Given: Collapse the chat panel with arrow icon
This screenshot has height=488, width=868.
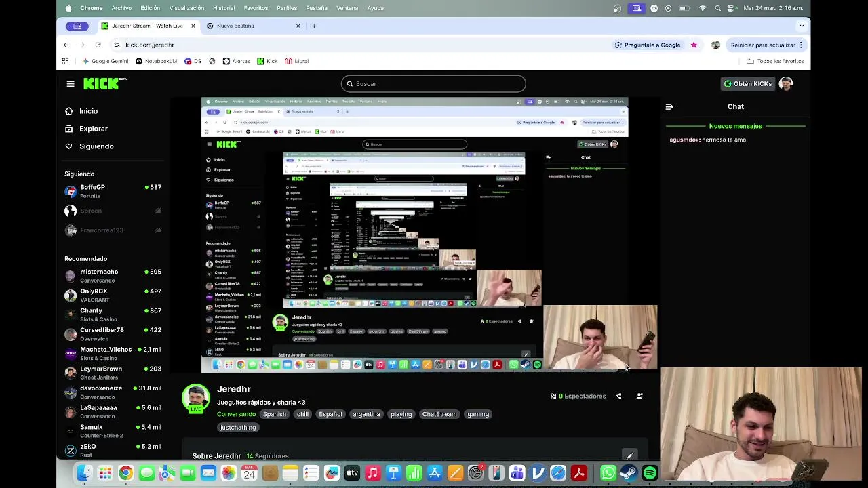Looking at the screenshot, I should point(669,106).
